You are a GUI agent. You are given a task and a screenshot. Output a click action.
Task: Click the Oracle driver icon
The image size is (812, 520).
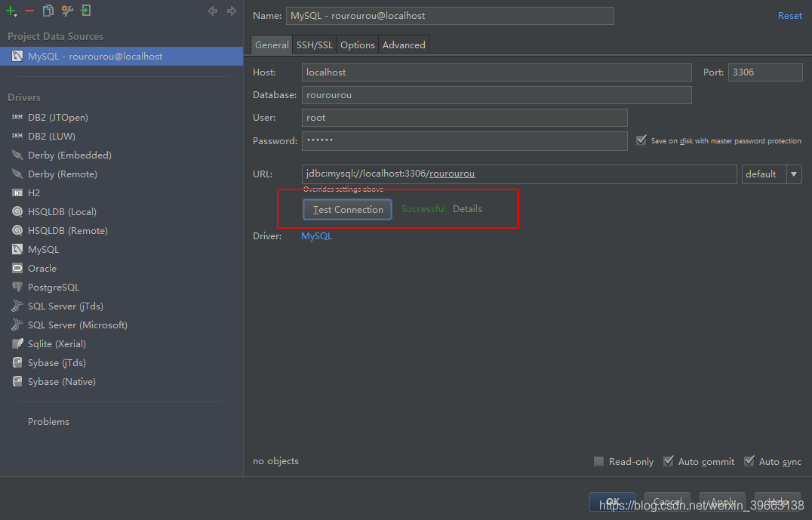[17, 268]
